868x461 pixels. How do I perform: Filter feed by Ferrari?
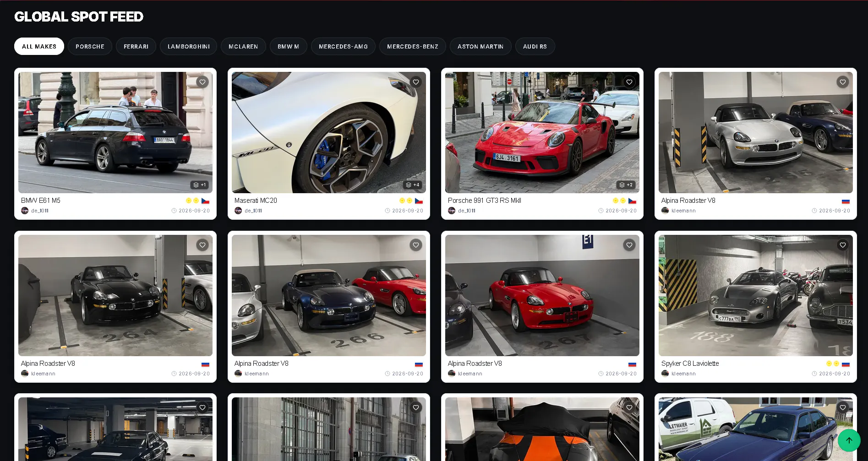pyautogui.click(x=136, y=46)
